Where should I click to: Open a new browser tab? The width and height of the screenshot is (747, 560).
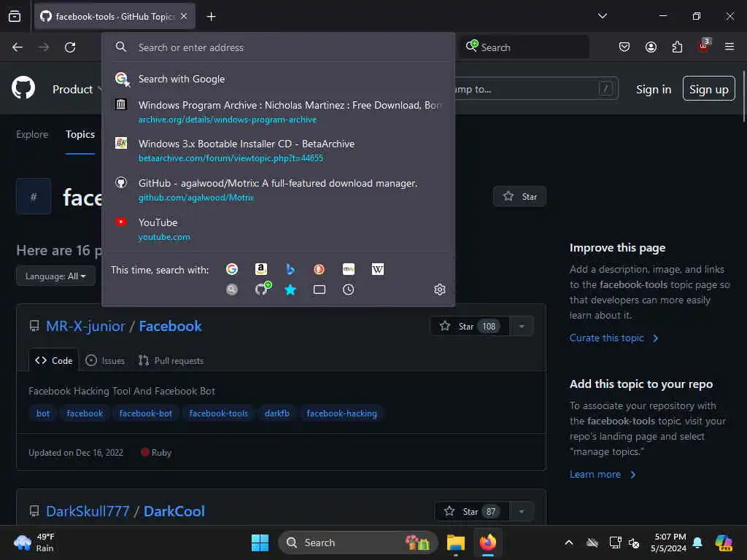pyautogui.click(x=211, y=17)
